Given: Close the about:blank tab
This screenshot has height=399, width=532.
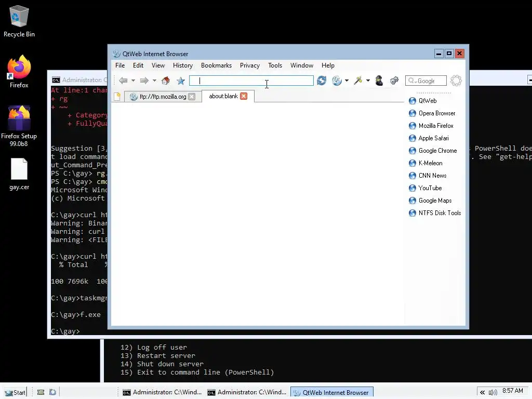Looking at the screenshot, I should 244,96.
